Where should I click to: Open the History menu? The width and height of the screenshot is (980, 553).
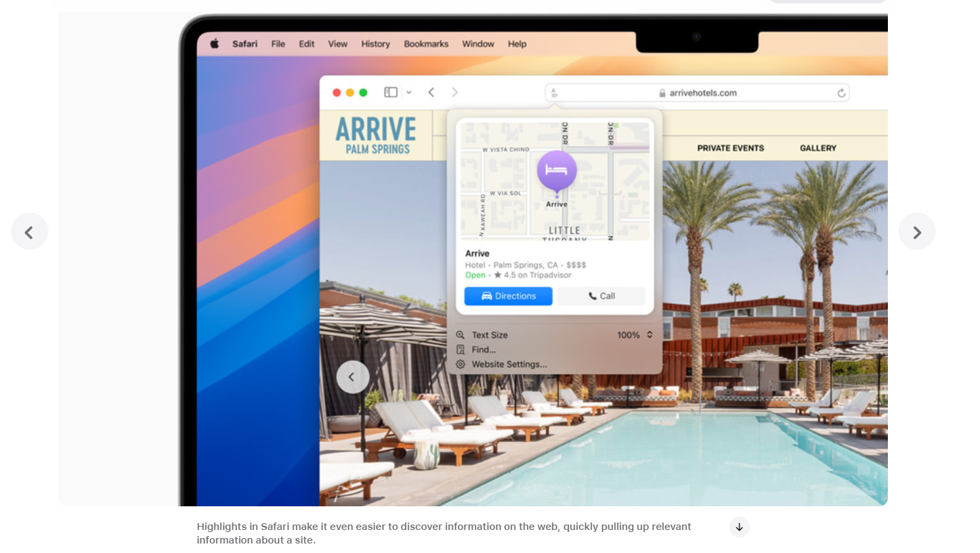(375, 44)
